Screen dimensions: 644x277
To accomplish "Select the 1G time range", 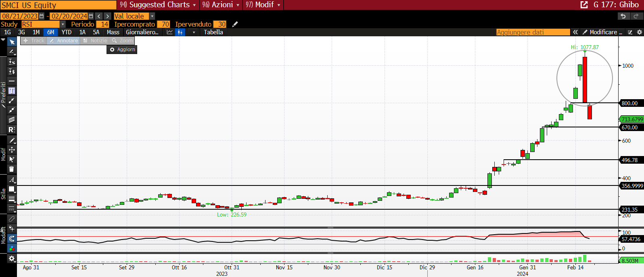I will tap(7, 32).
